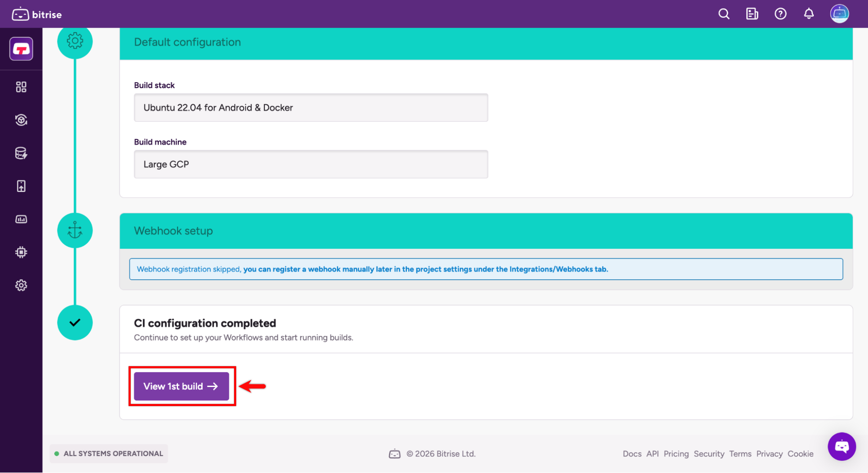Click the webhook registration skipped notice
The image size is (868, 473).
coord(486,269)
